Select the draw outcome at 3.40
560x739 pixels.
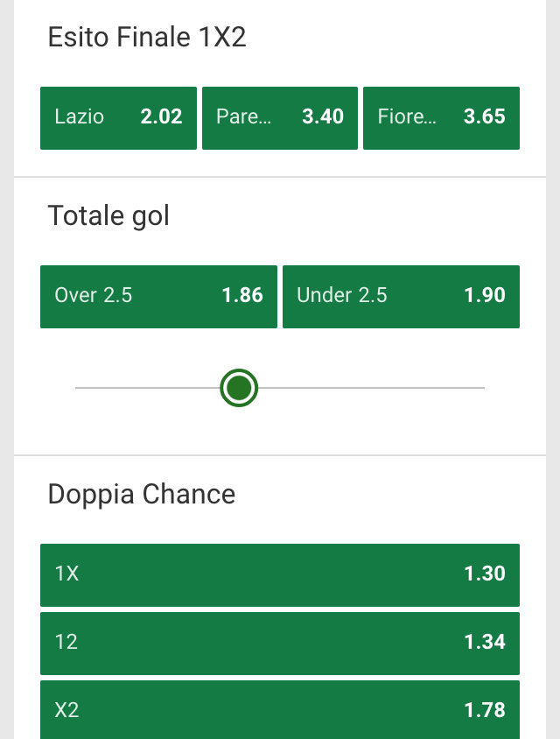[279, 117]
